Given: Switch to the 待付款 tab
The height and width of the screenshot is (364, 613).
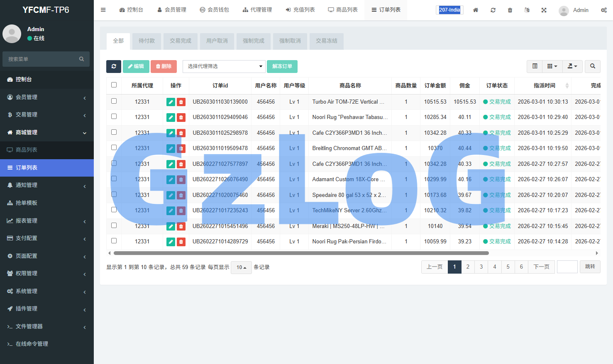Looking at the screenshot, I should (147, 41).
